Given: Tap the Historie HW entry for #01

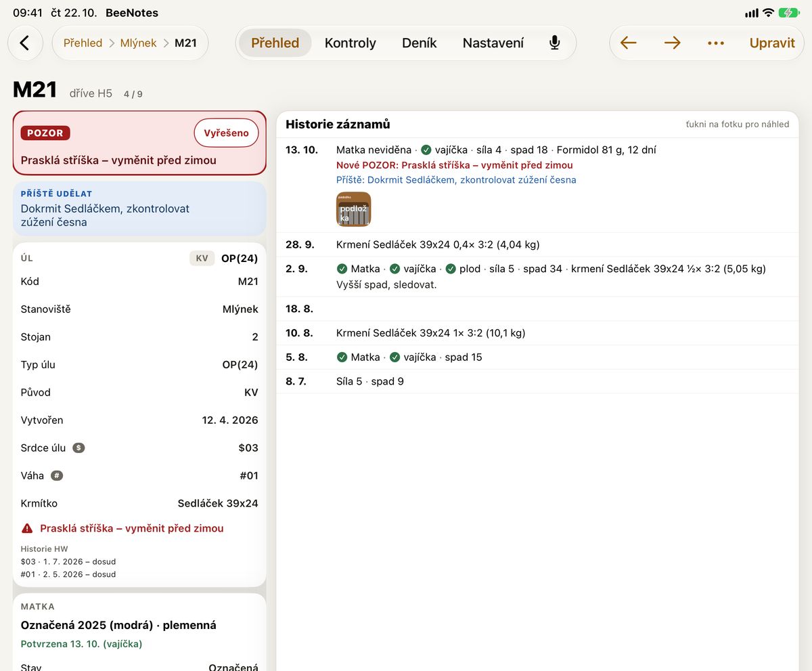Looking at the screenshot, I should (x=68, y=574).
